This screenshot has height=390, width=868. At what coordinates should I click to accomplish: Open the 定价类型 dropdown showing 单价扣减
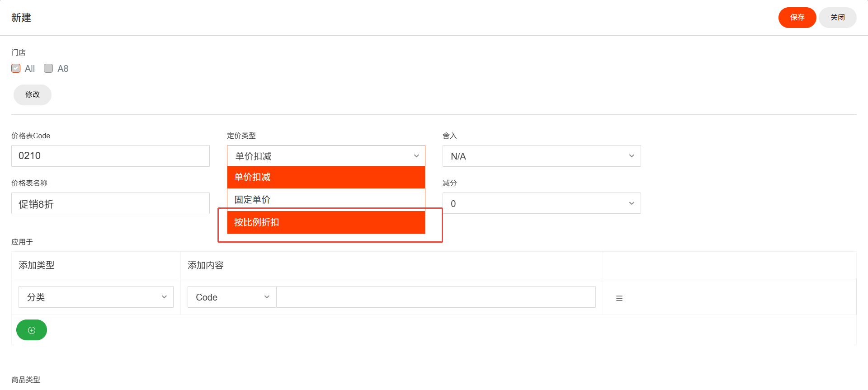click(326, 156)
